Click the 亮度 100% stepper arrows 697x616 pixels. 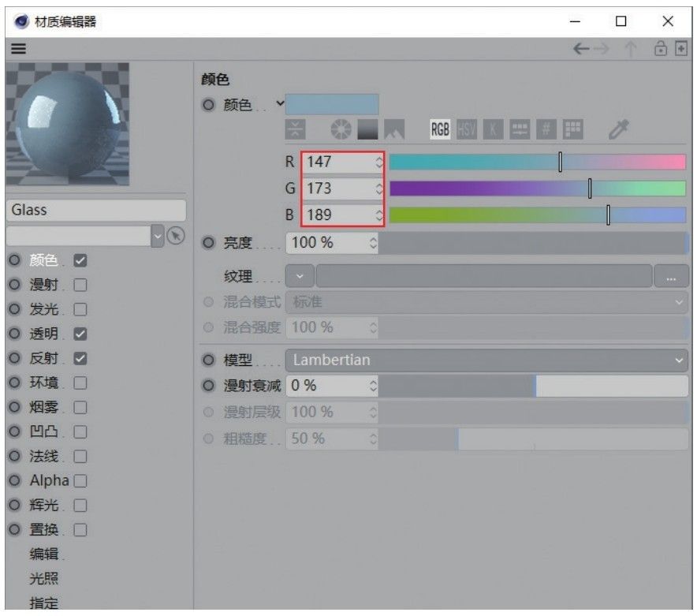tap(373, 243)
